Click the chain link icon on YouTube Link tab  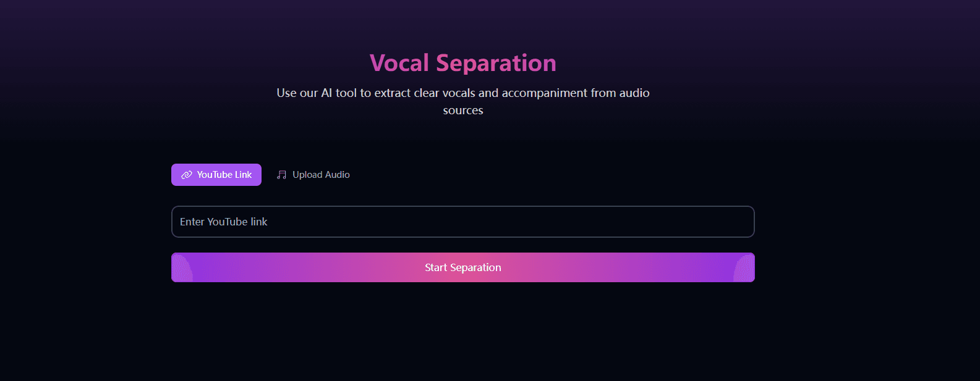tap(186, 175)
